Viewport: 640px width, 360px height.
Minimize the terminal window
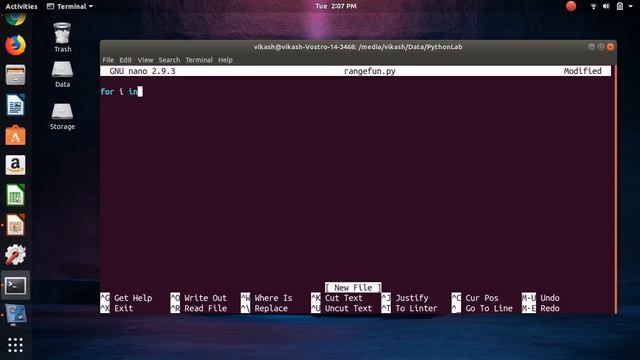tap(591, 47)
